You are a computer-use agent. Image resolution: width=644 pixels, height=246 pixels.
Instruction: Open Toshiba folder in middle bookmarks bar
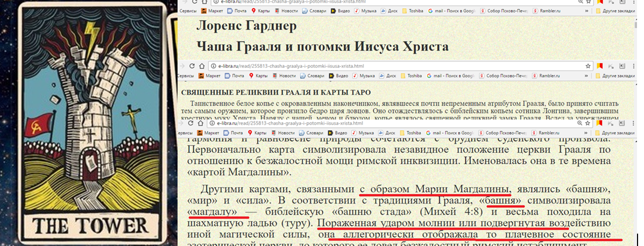412,75
